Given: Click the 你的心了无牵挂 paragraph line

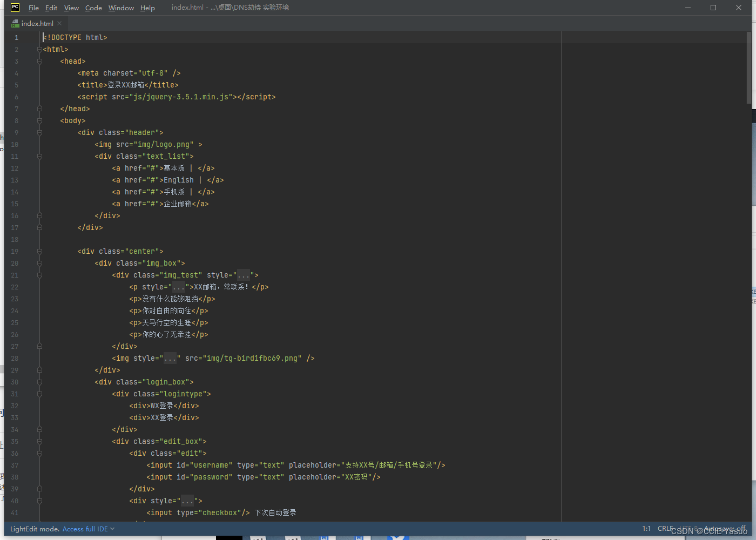Looking at the screenshot, I should 168,334.
